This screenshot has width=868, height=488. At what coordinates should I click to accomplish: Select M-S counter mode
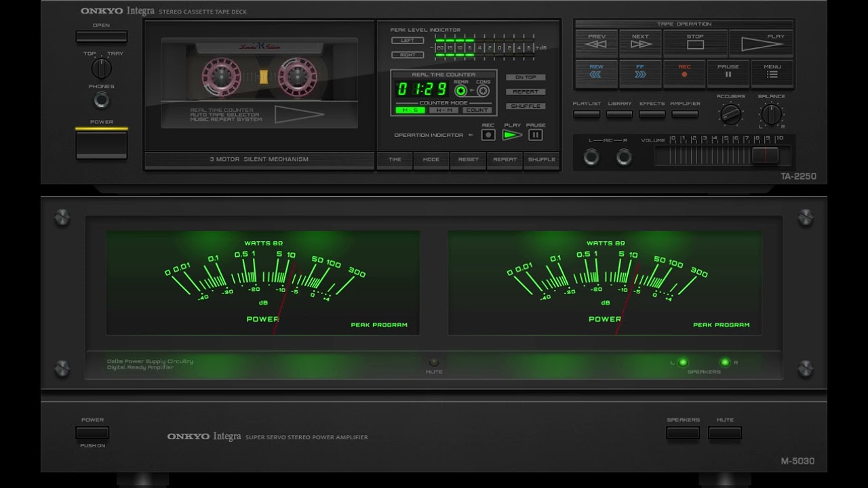[x=410, y=110]
